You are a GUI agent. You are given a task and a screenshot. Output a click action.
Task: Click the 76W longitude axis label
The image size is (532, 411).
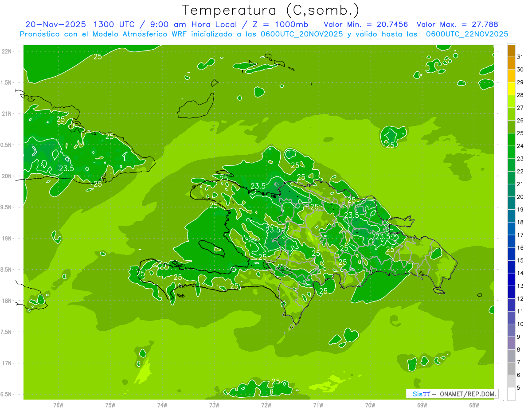(58, 405)
